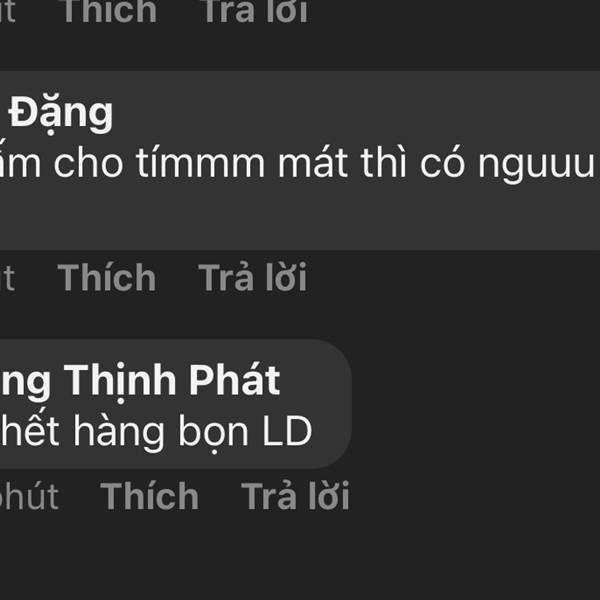Tap the topmost Thích button
600x600 pixels.
pyautogui.click(x=110, y=11)
